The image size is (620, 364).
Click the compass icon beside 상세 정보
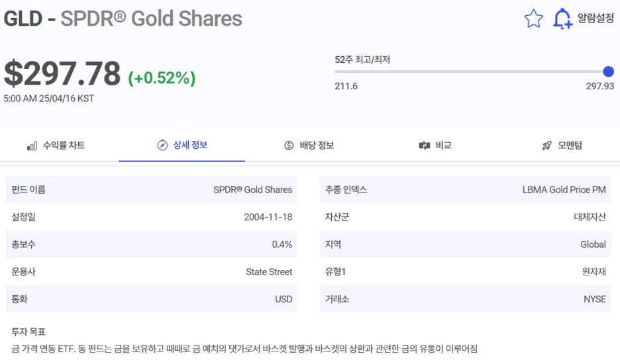(x=162, y=146)
